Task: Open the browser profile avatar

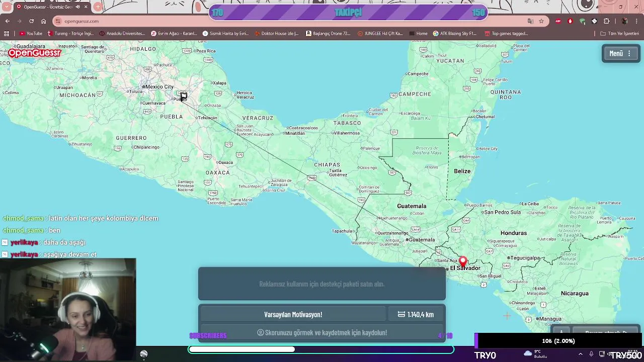Action: click(x=624, y=21)
